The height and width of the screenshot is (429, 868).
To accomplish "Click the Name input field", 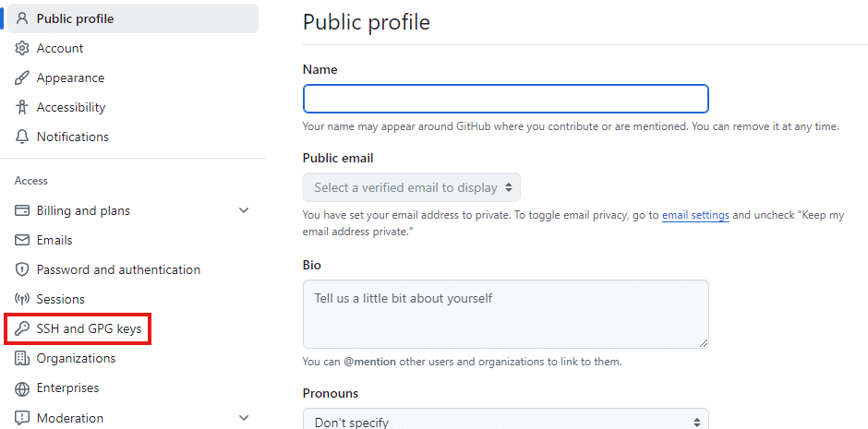I will tap(506, 99).
